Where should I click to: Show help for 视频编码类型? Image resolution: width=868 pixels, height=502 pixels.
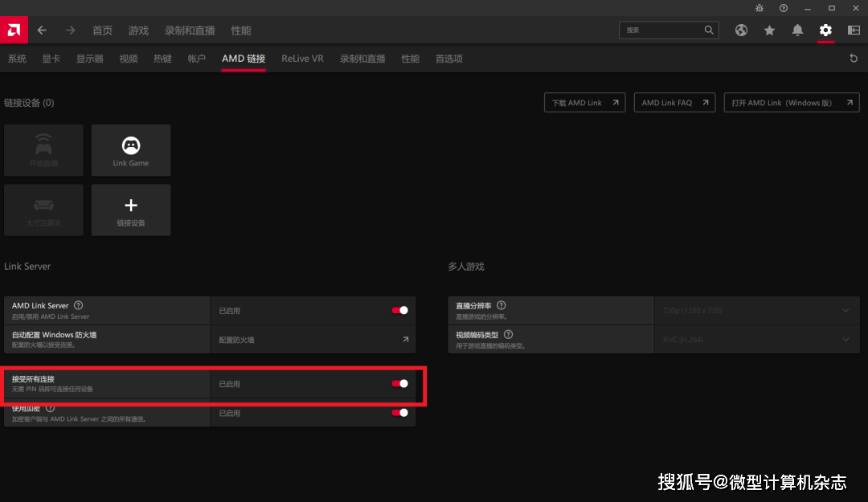point(508,334)
